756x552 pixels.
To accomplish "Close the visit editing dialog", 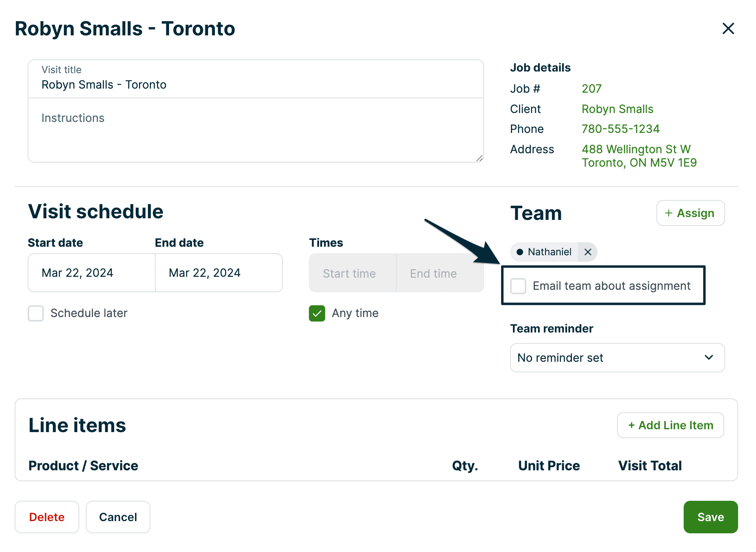I will click(728, 28).
